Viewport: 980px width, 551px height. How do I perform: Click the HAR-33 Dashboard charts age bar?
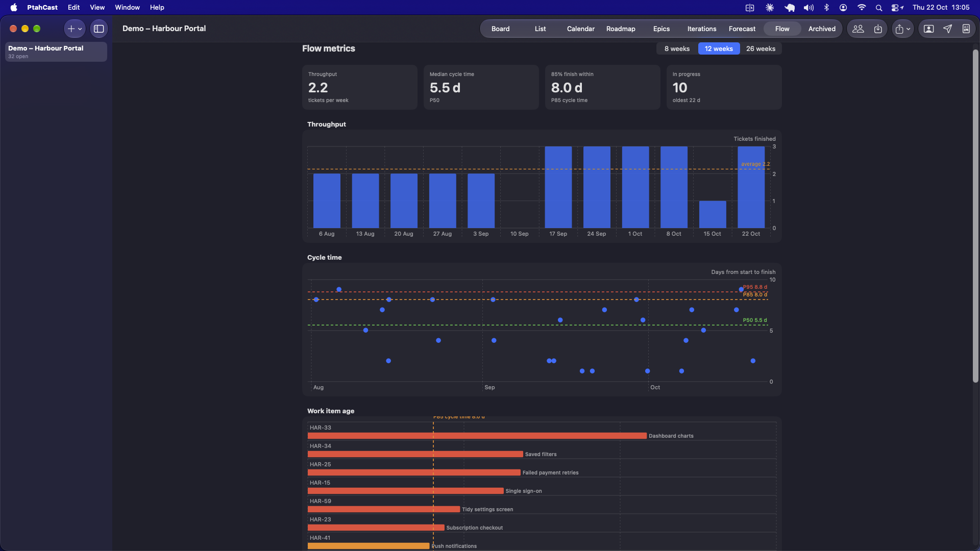tap(477, 436)
